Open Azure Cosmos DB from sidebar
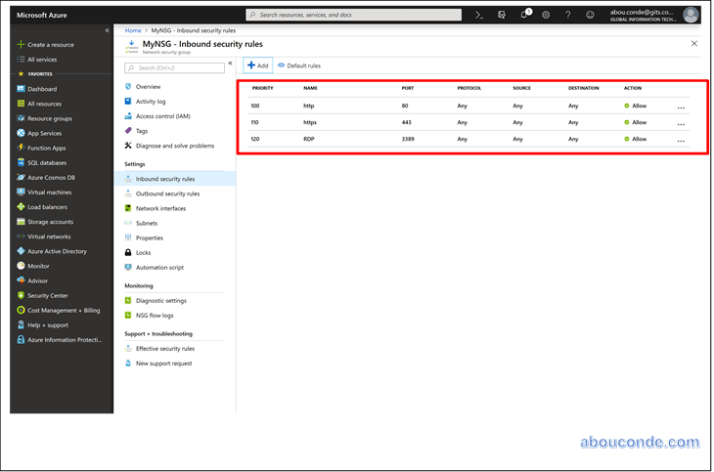714x472 pixels. 51,177
